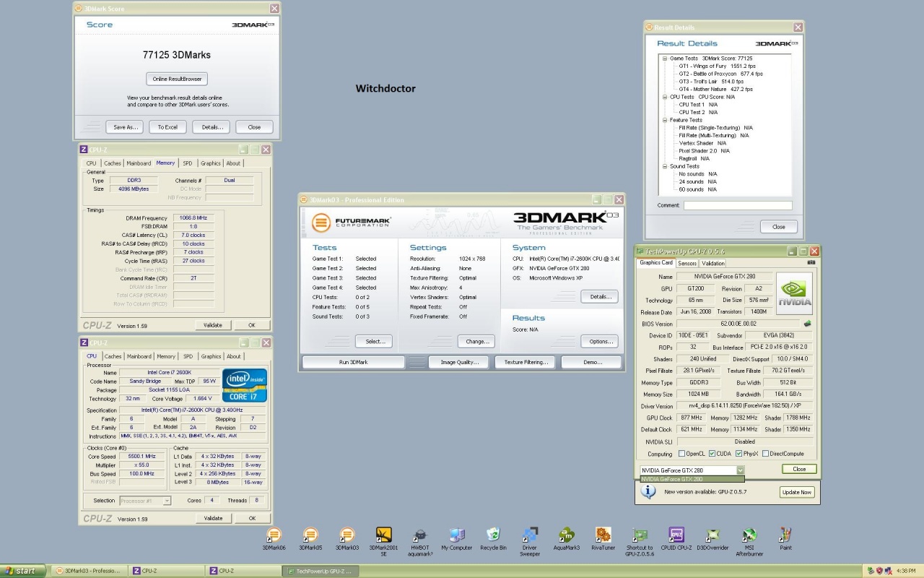Switch to the Sensors tab in GPU-Z
Viewport: 924px width, 578px height.
[x=687, y=263]
